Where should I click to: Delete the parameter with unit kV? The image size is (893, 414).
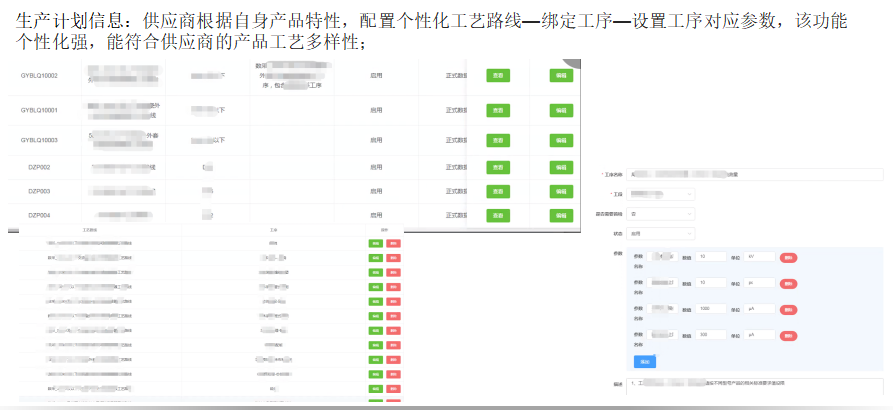[x=788, y=257]
